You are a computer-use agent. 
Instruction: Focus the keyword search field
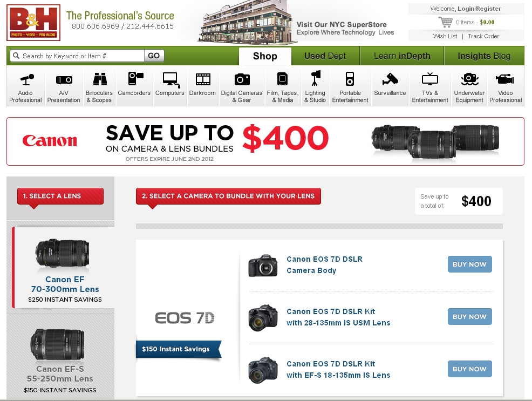[77, 56]
